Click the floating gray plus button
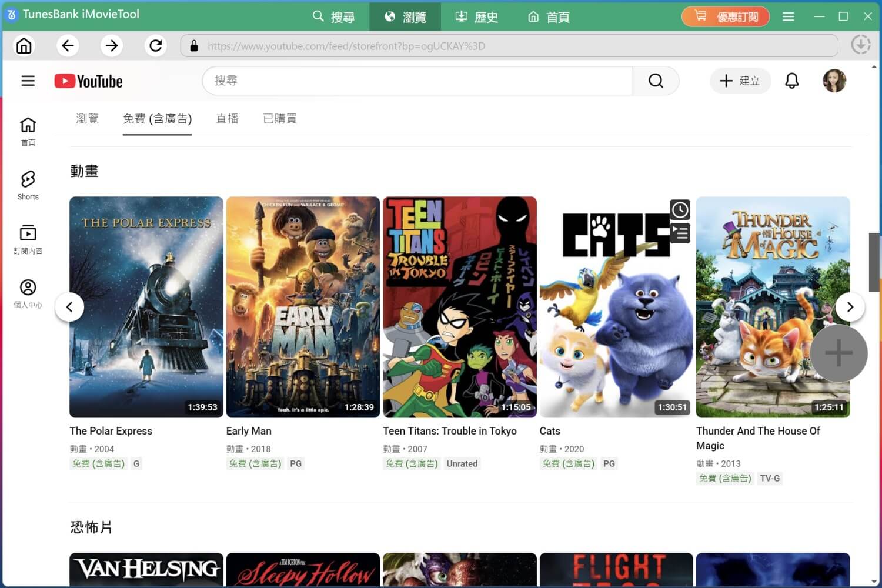882x588 pixels. pyautogui.click(x=838, y=353)
